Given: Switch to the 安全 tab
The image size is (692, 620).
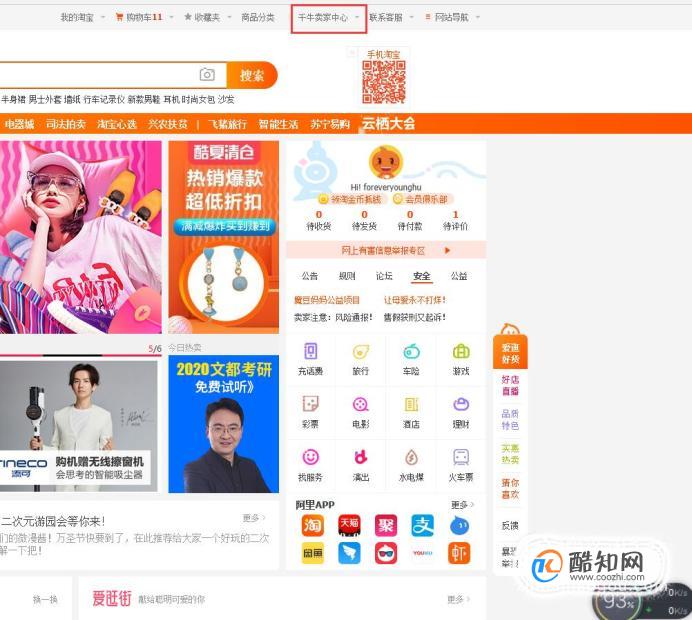Looking at the screenshot, I should coord(421,276).
